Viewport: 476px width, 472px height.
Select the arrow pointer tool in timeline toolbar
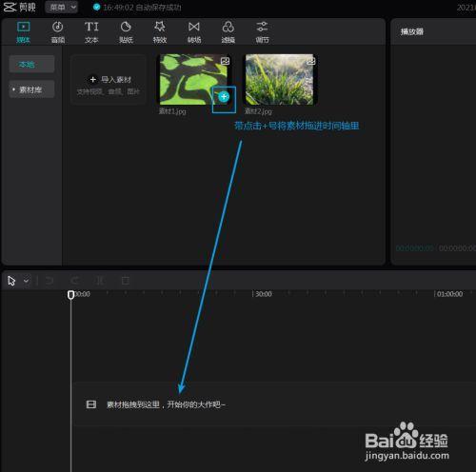11,281
